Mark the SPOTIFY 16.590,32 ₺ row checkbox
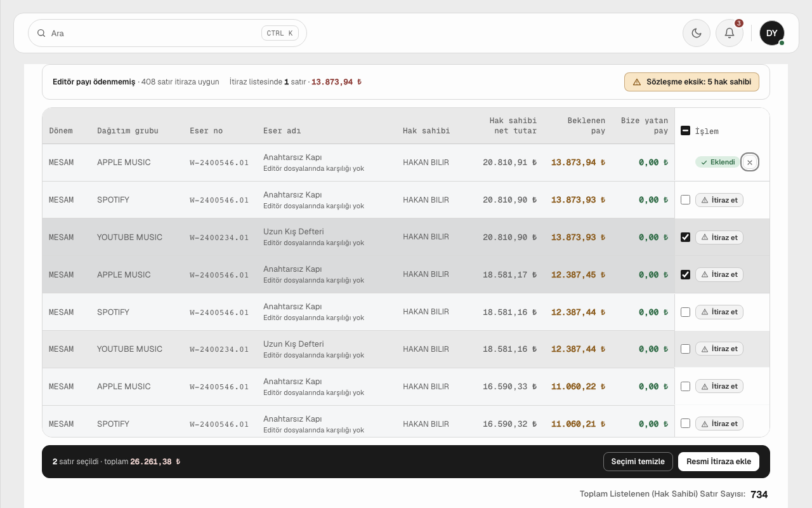The width and height of the screenshot is (812, 508). pos(685,424)
